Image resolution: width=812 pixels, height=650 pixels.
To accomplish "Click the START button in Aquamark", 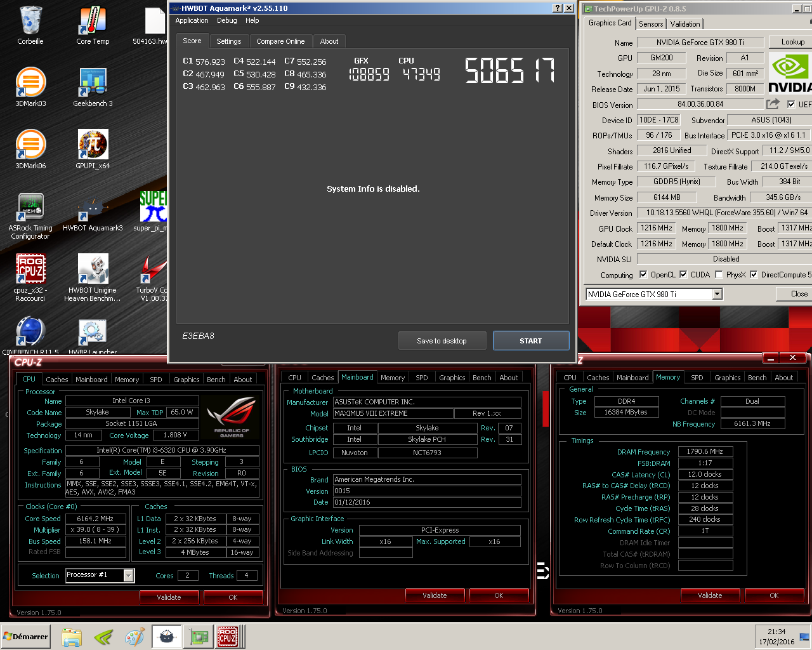I will tap(530, 341).
